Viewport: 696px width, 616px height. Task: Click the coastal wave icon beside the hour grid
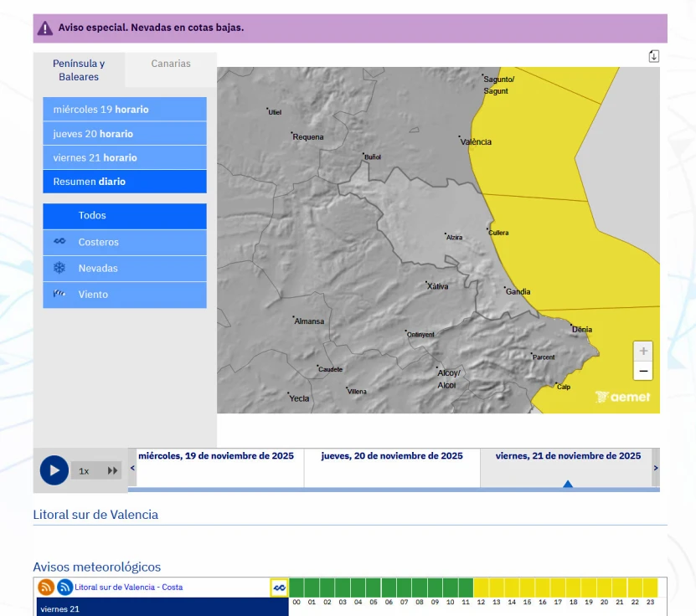tap(279, 588)
